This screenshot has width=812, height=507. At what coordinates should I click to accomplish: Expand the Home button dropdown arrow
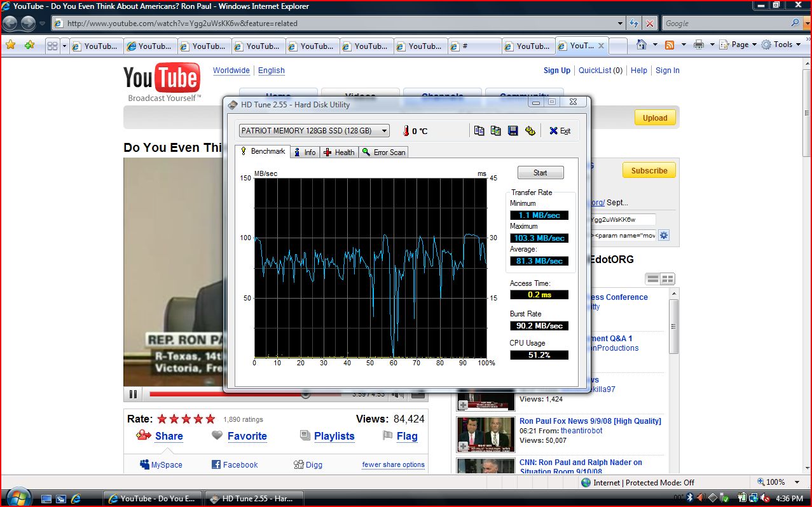pyautogui.click(x=654, y=44)
